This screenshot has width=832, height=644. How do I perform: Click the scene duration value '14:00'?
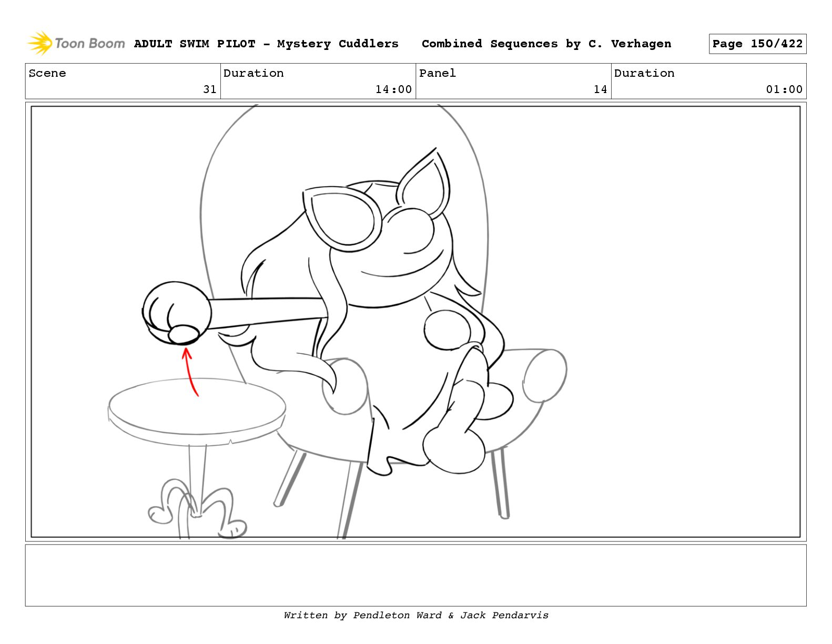393,89
